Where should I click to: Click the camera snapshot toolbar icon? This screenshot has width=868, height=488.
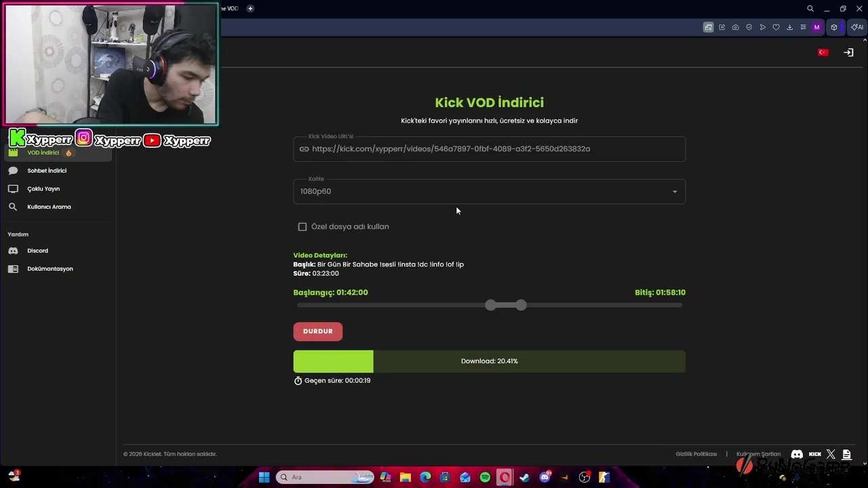pos(735,27)
